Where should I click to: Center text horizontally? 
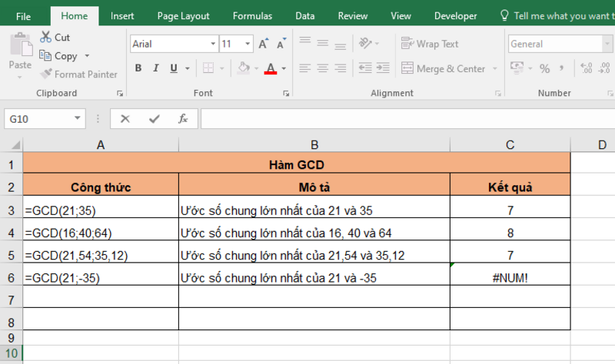point(322,68)
